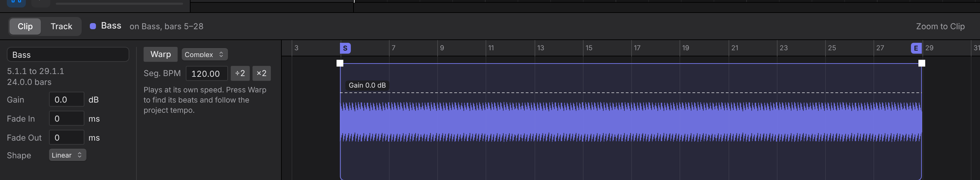Click bar 3 on the ruler
The height and width of the screenshot is (180, 980).
pos(296,48)
